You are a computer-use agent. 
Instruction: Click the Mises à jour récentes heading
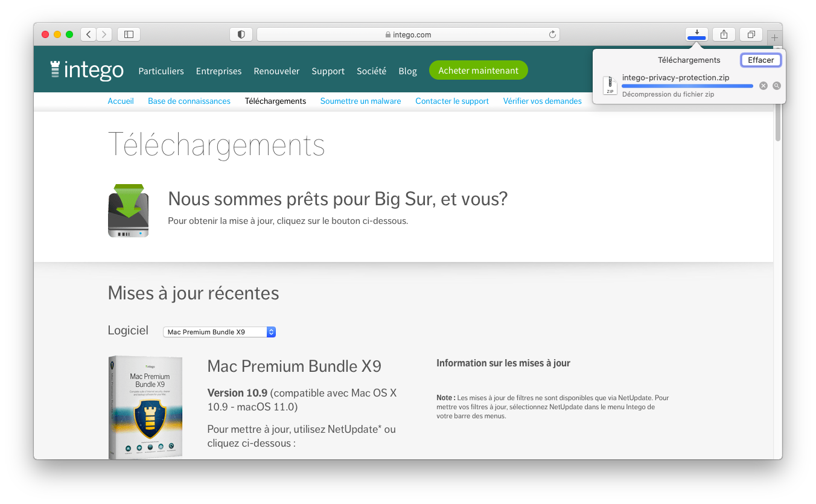[193, 293]
